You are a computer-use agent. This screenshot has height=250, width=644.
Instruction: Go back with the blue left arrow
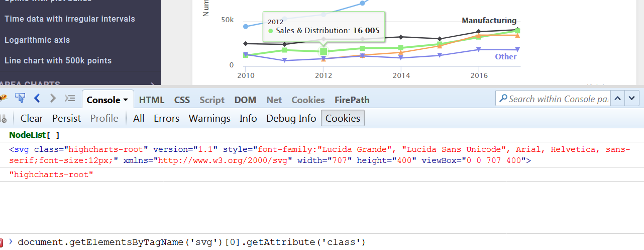point(37,98)
